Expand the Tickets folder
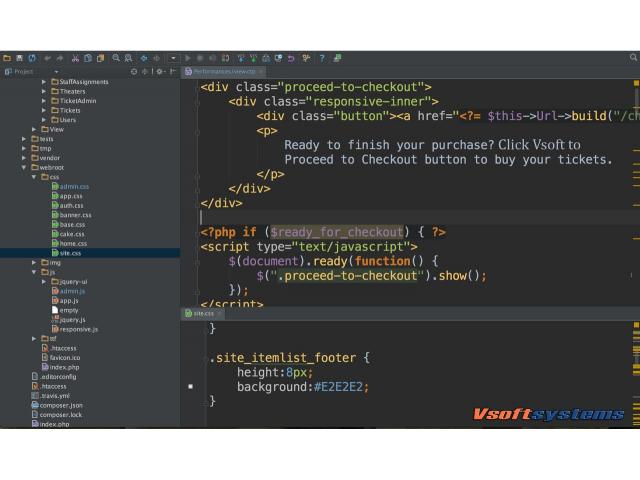640x480 pixels. 44,110
